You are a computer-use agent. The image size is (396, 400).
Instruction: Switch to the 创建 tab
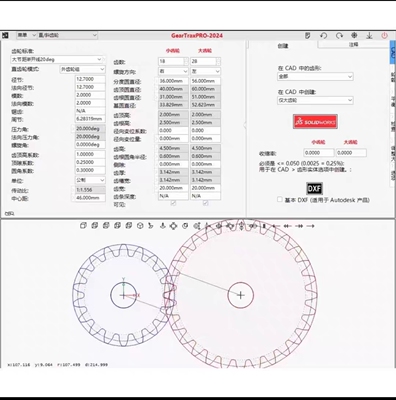click(283, 46)
